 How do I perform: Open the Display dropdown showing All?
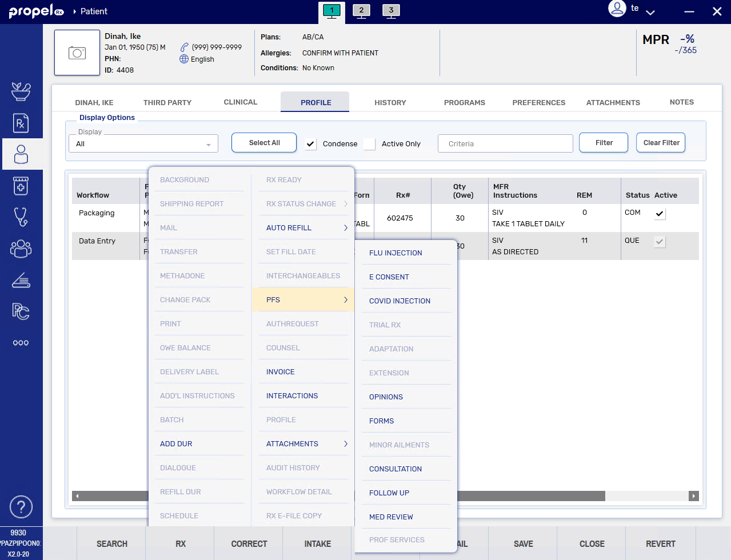(x=143, y=144)
